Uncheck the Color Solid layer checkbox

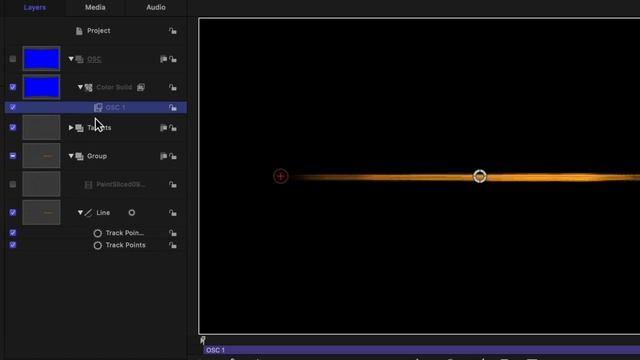(13, 87)
